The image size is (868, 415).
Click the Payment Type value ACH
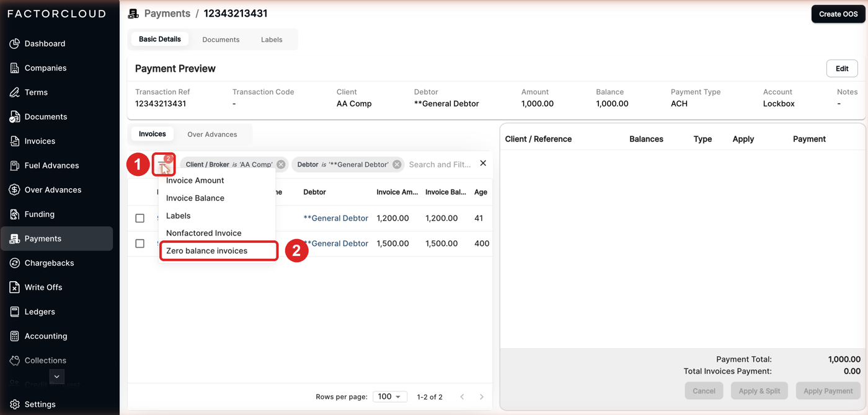click(679, 104)
